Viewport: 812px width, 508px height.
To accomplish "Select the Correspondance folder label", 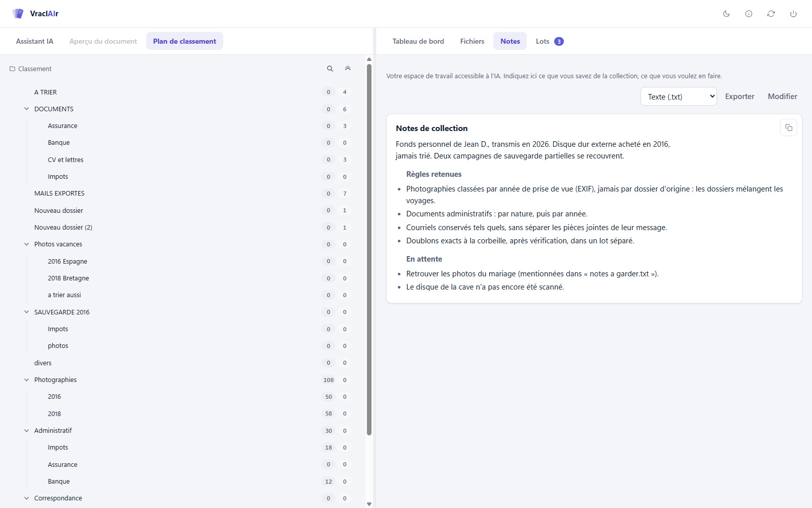I will click(58, 498).
